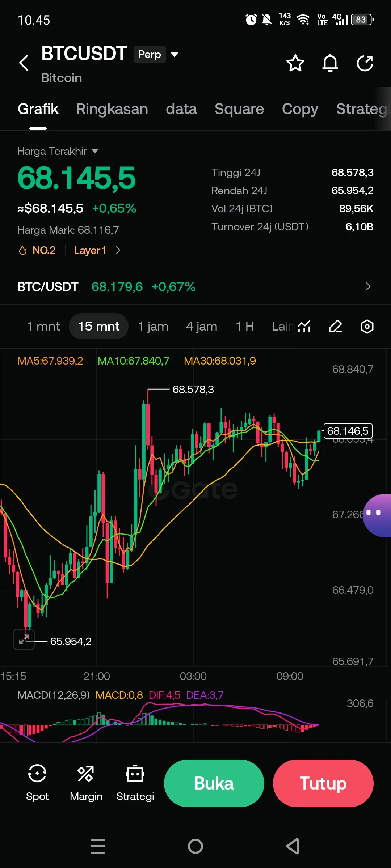Tap the flame NO.2 ranking
Screen dimensions: 391x868
[37, 250]
